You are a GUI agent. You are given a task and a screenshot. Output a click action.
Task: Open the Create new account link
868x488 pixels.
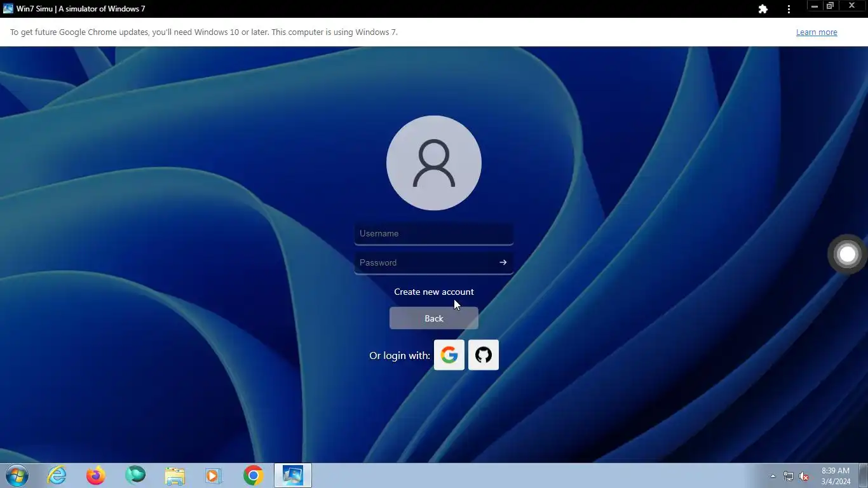434,292
